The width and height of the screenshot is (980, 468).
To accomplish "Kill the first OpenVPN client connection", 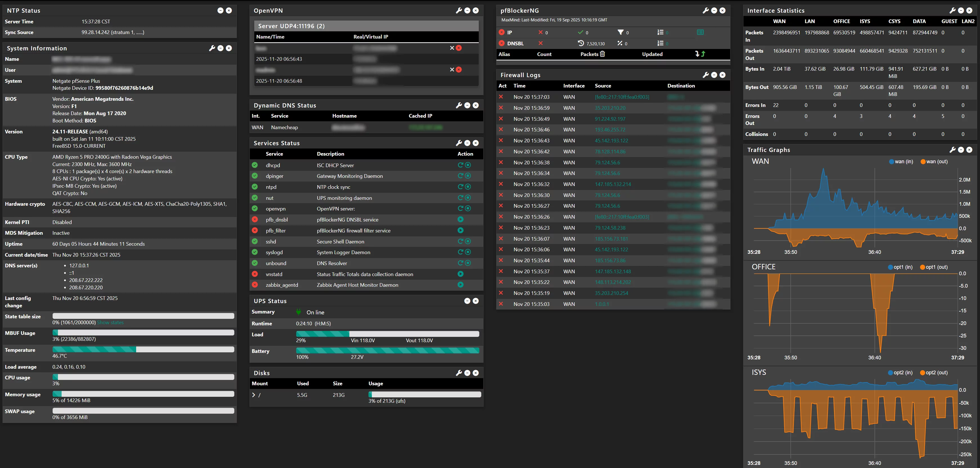I will click(459, 48).
